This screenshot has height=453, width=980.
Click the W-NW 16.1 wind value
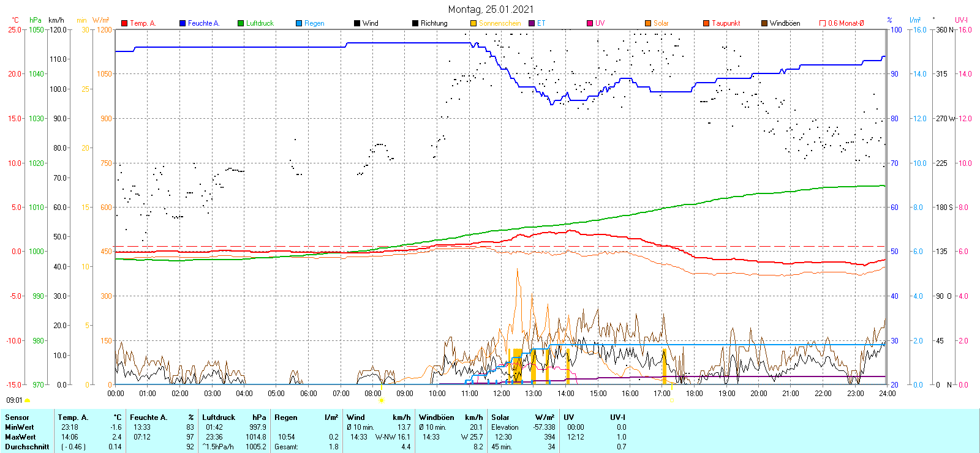point(393,437)
